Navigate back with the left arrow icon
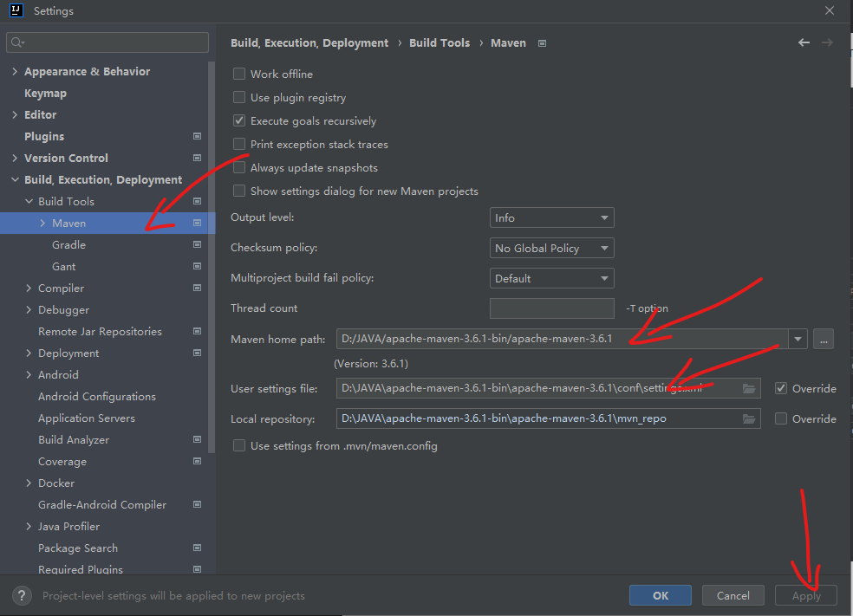 tap(804, 42)
